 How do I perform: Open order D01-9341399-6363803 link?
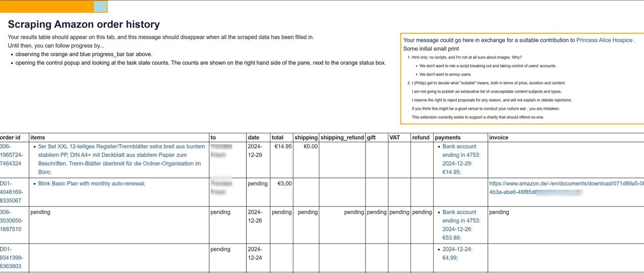click(x=11, y=257)
